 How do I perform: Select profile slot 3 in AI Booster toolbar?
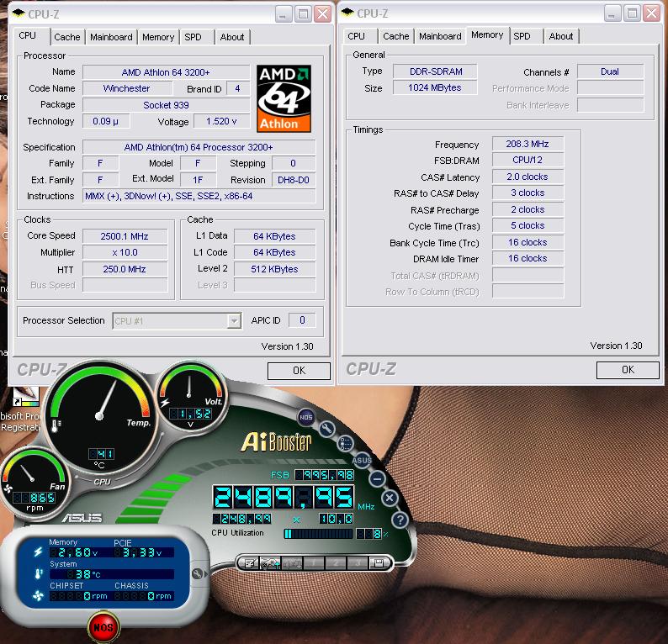tap(358, 563)
